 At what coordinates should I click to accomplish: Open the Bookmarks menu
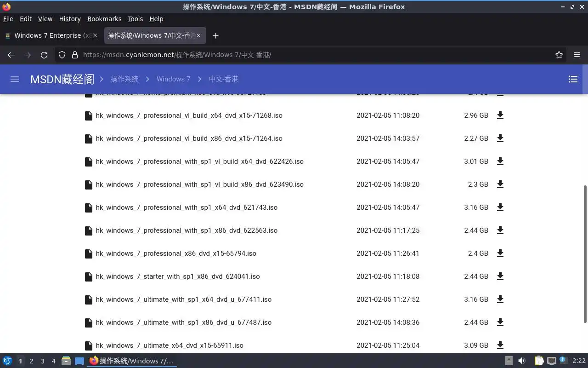(104, 19)
